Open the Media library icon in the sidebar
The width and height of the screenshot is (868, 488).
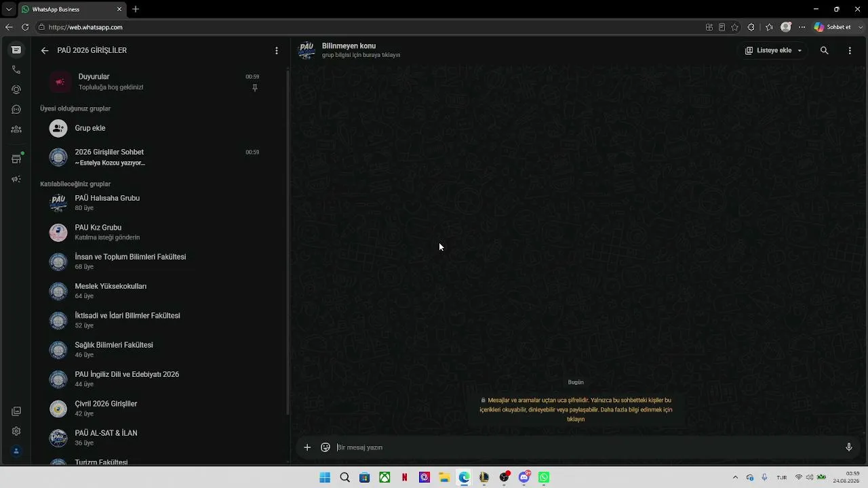pyautogui.click(x=16, y=411)
